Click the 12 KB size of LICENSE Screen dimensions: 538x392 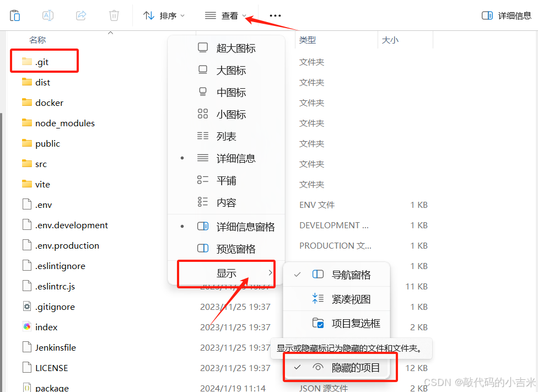tap(416, 368)
